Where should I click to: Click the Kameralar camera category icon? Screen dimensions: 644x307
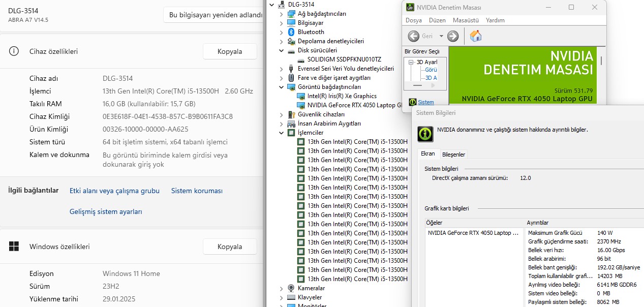[291, 288]
